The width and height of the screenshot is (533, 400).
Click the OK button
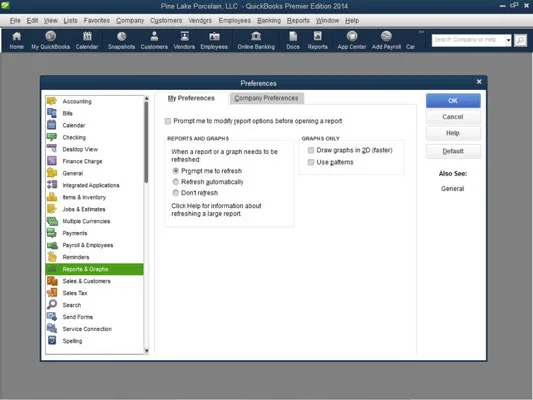click(x=453, y=101)
